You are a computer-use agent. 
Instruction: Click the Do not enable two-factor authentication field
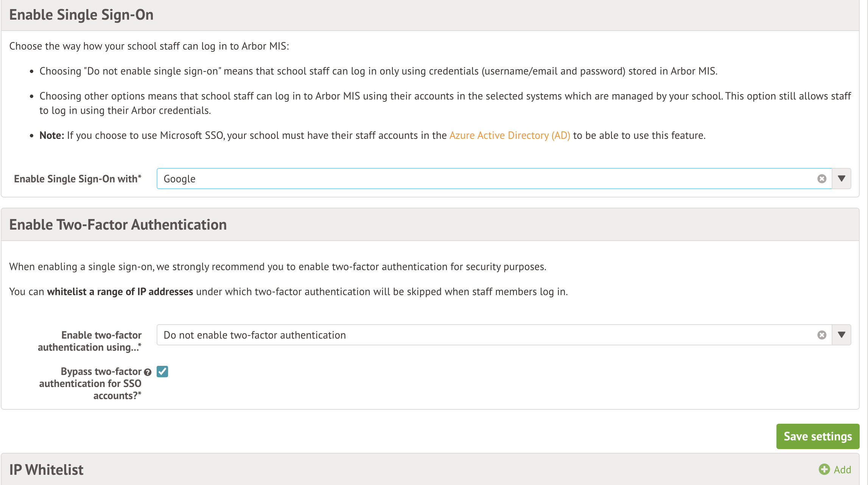tap(484, 335)
